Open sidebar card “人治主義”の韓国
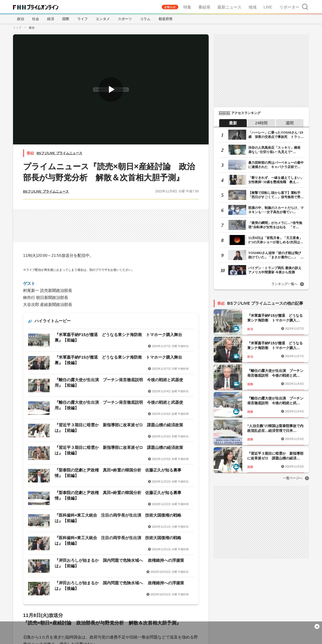Screen dimensions: 322x644 [x=261, y=432]
